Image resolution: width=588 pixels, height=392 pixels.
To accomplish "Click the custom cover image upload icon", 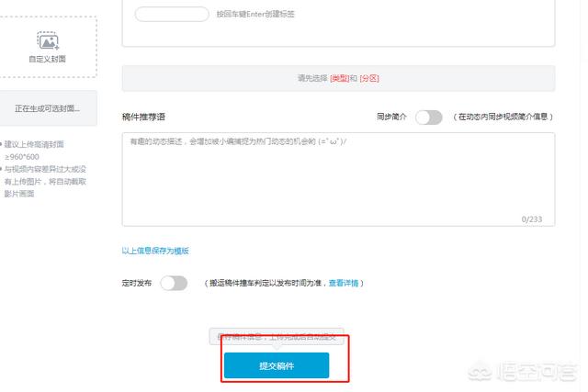I will pos(48,40).
